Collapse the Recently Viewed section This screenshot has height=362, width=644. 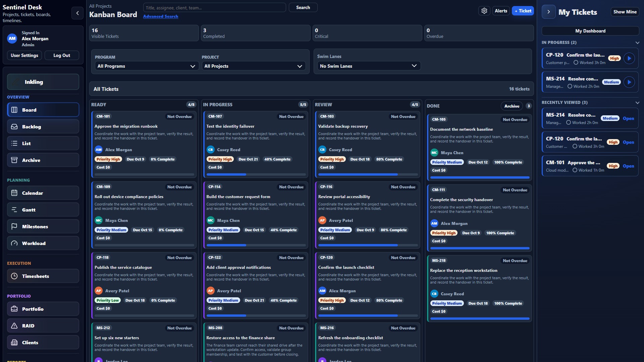[637, 103]
